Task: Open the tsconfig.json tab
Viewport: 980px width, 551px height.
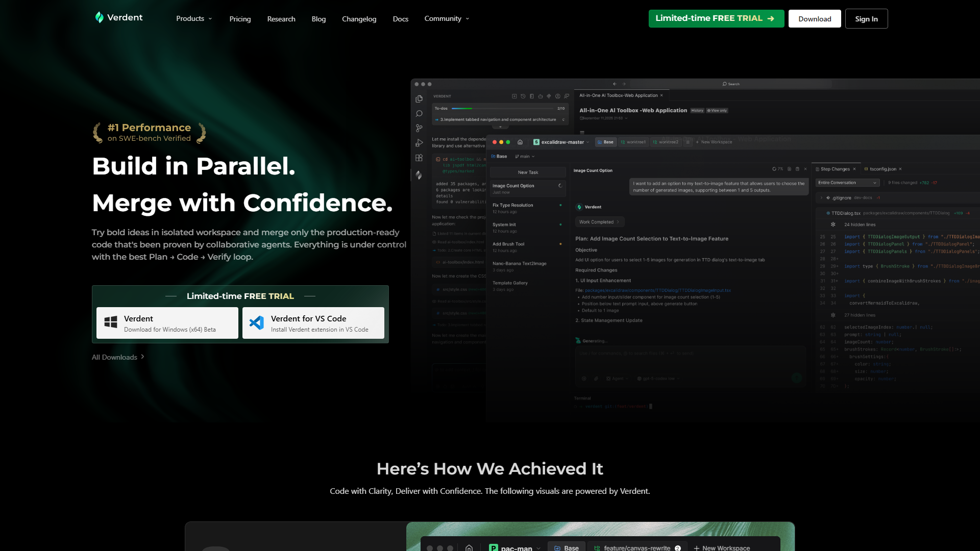Action: click(883, 169)
